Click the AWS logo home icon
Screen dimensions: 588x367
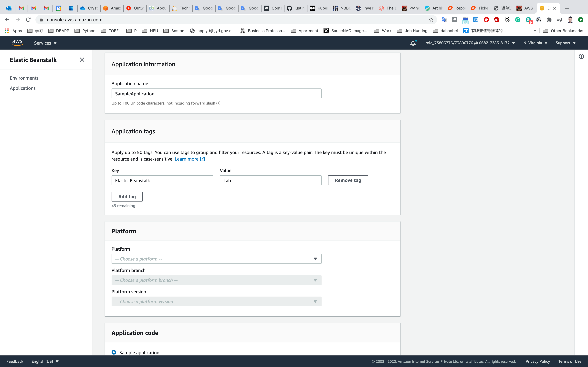coord(17,43)
